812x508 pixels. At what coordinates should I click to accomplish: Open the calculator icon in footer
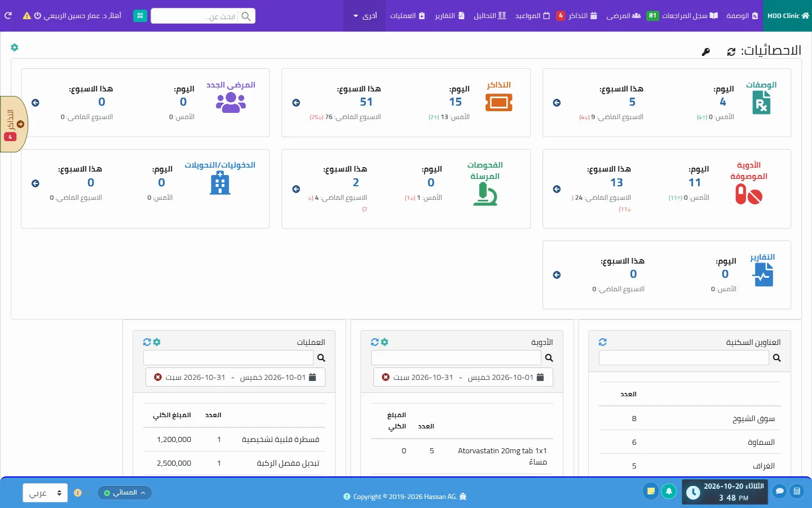pyautogui.click(x=797, y=491)
